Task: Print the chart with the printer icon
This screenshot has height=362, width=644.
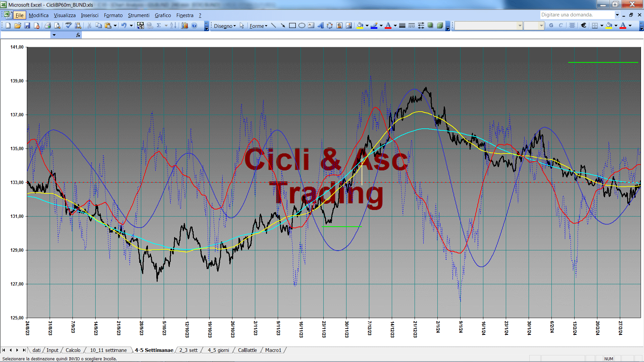Action: pos(48,25)
